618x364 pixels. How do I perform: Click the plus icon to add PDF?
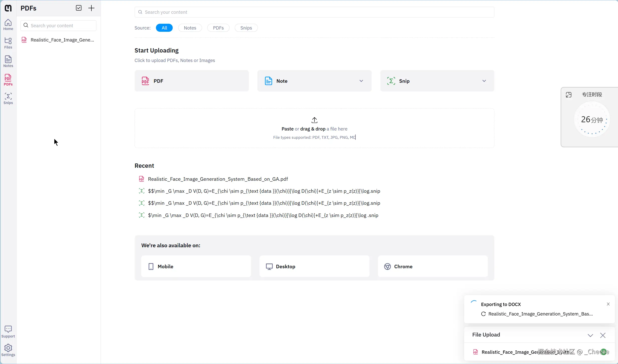pyautogui.click(x=91, y=8)
